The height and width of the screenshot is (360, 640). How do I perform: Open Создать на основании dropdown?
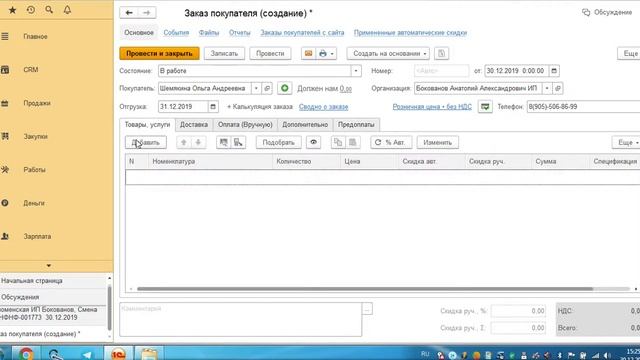[388, 53]
